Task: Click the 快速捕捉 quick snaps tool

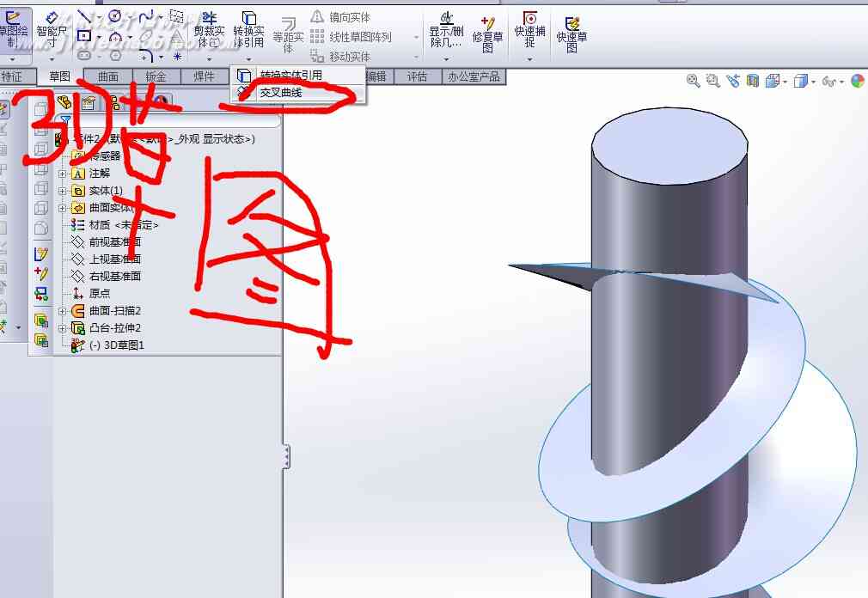Action: point(529,29)
